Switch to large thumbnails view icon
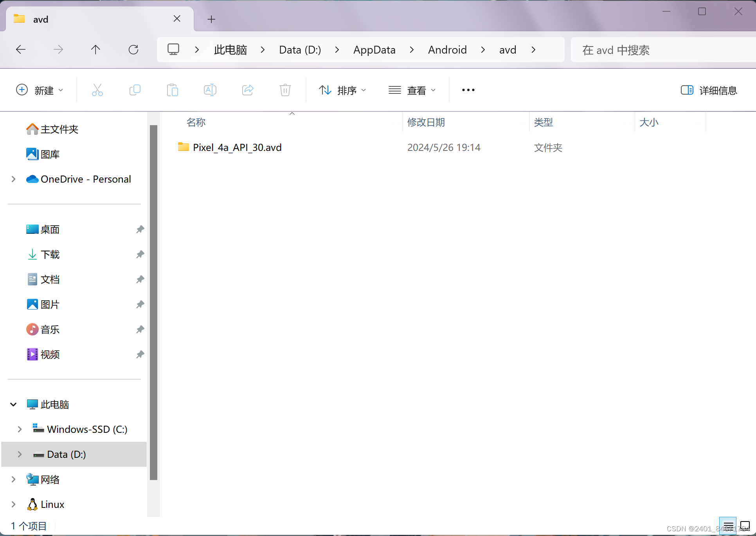Image resolution: width=756 pixels, height=536 pixels. [x=745, y=525]
